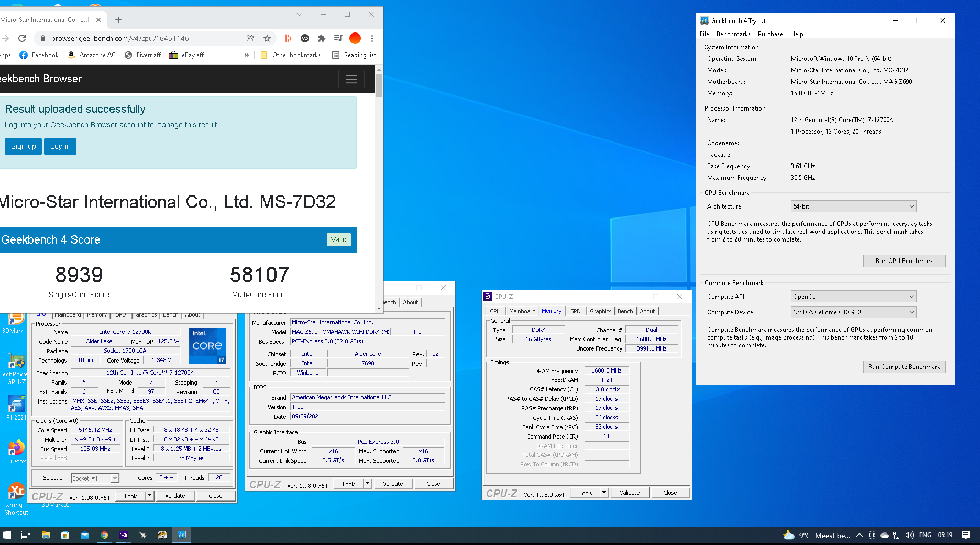
Task: Open the xmrig Shortcut desktop icon
Action: click(16, 499)
